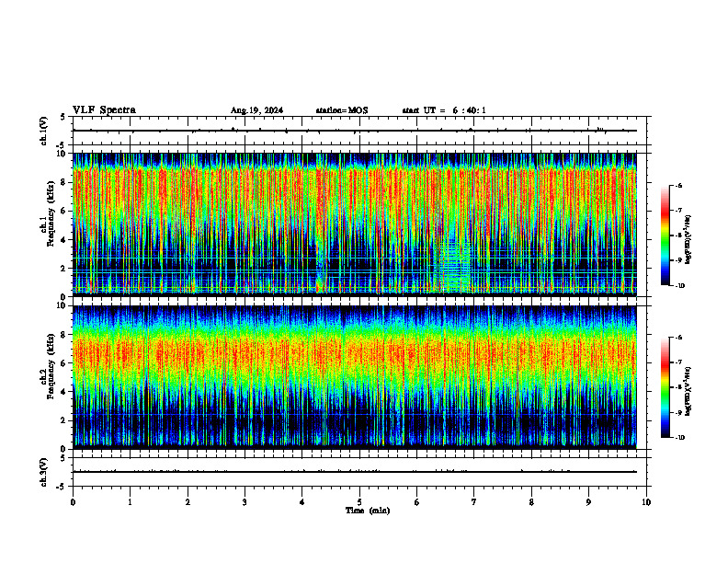
Task: Click the '-7' label on ch.2 colorbar
Action: click(x=678, y=362)
